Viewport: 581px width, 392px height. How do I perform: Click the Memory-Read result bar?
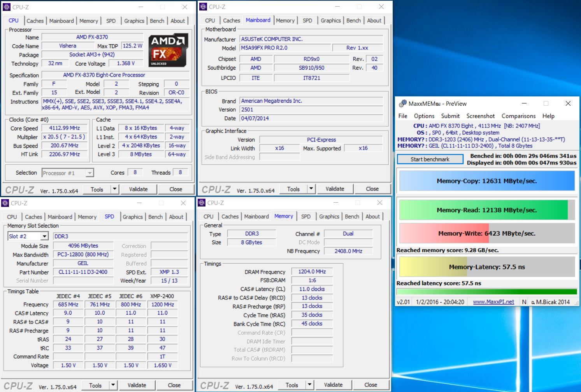point(486,210)
